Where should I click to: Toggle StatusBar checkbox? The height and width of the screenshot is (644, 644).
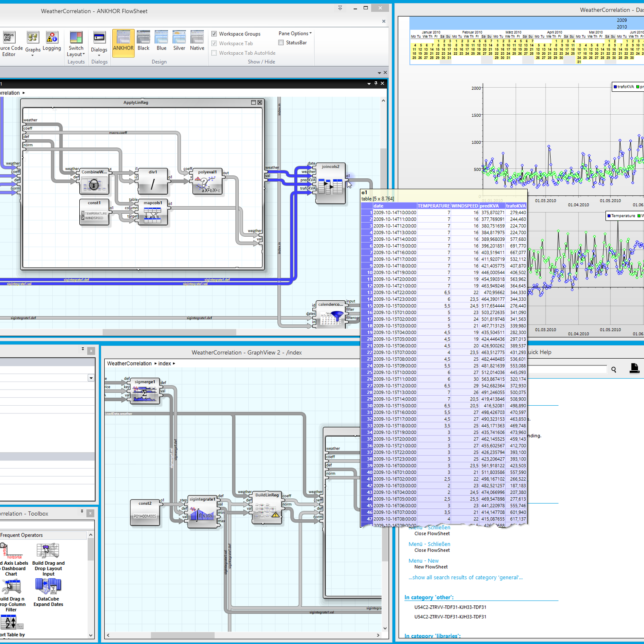281,43
